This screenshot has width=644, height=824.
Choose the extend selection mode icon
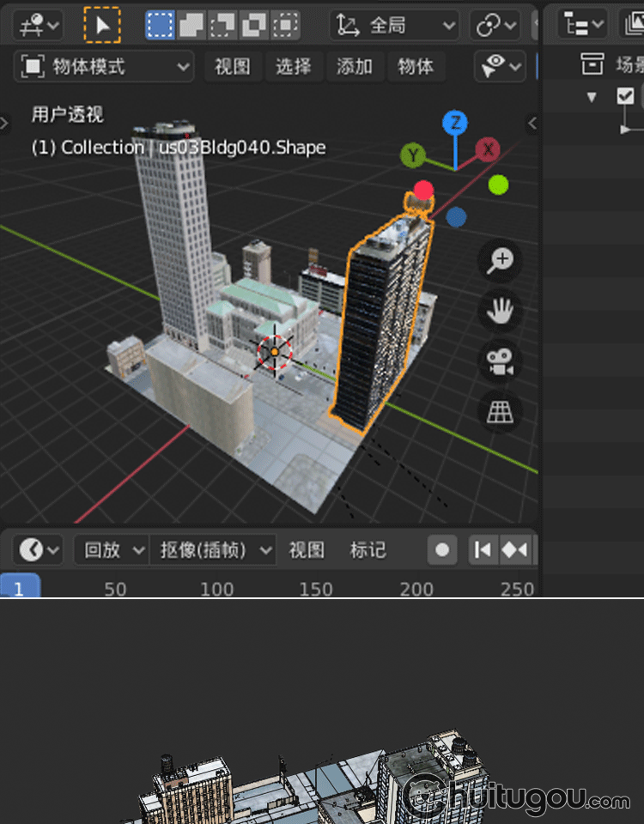(191, 25)
